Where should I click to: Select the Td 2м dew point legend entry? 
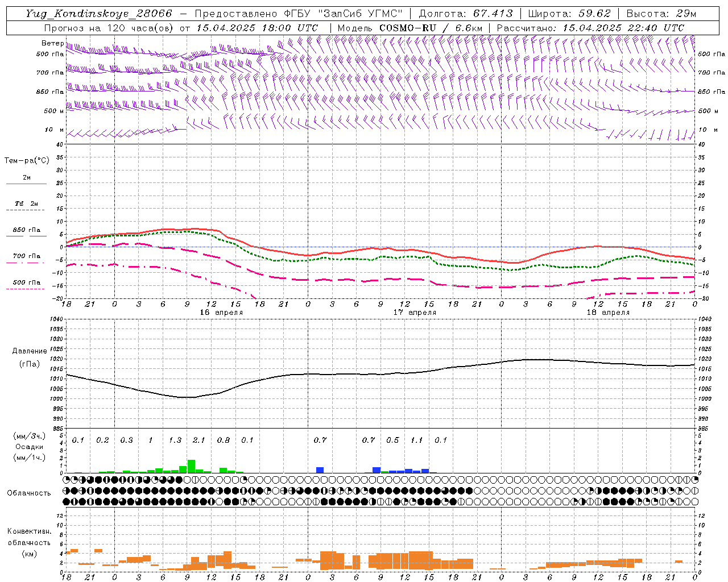click(x=26, y=203)
